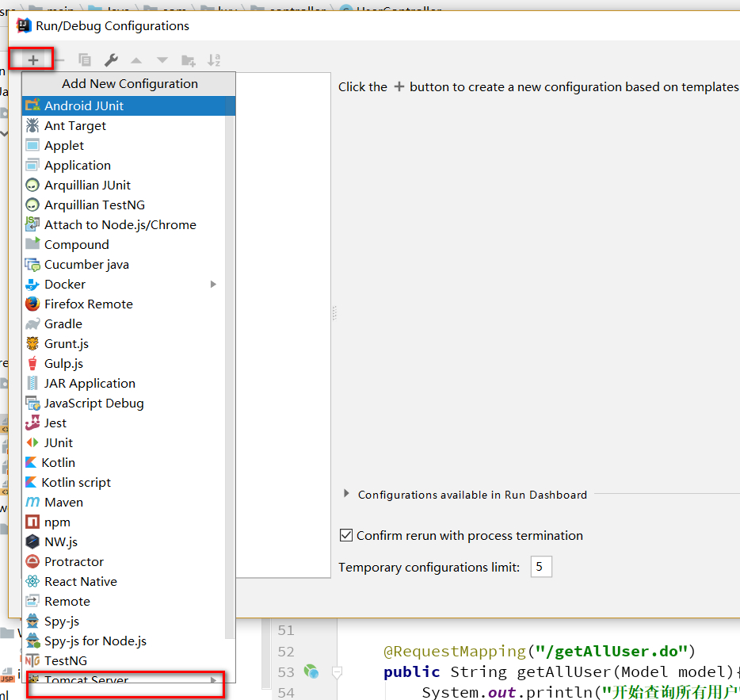This screenshot has height=700, width=740.
Task: Expand the Tomcat Server submenu arrow
Action: (x=213, y=680)
